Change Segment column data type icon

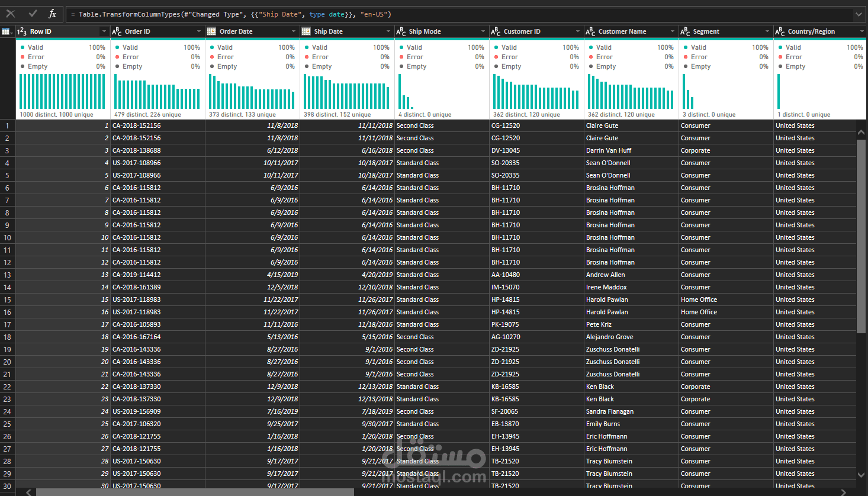685,31
